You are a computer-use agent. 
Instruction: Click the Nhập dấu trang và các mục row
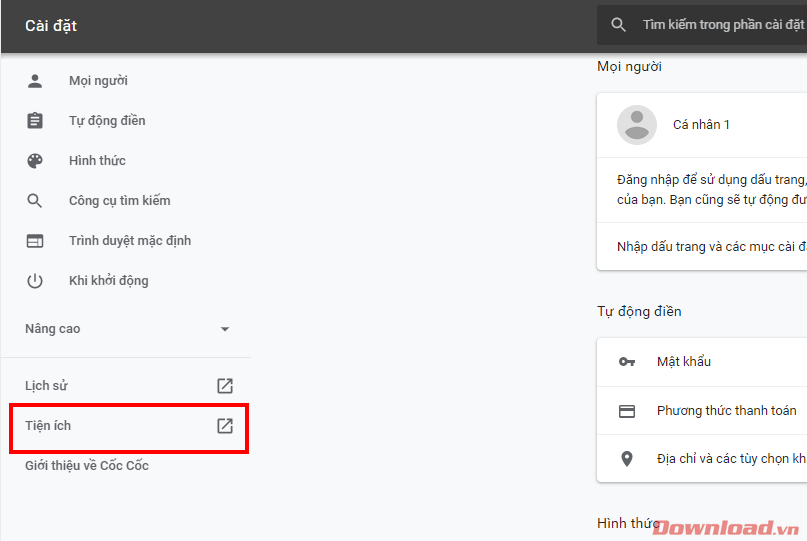tap(702, 247)
